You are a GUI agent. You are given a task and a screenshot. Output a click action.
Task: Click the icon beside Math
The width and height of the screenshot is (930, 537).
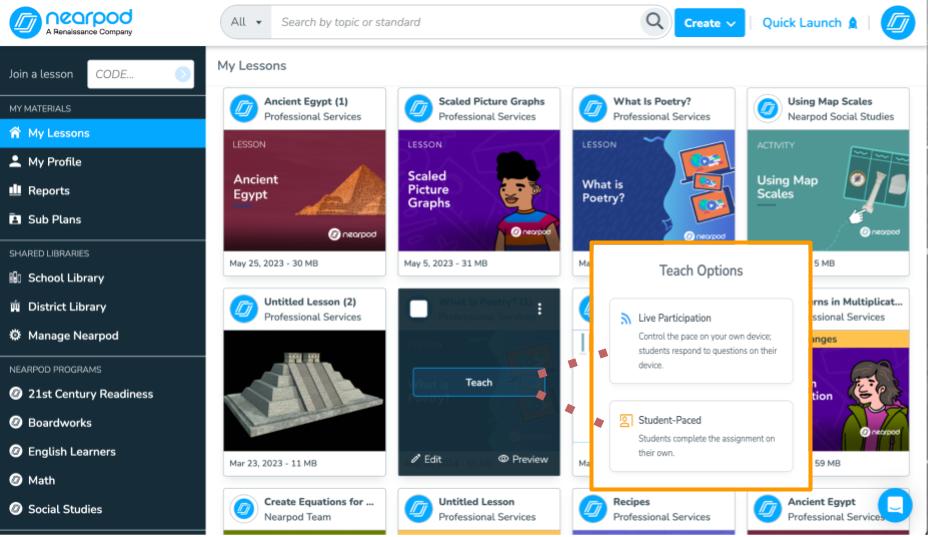pos(16,480)
